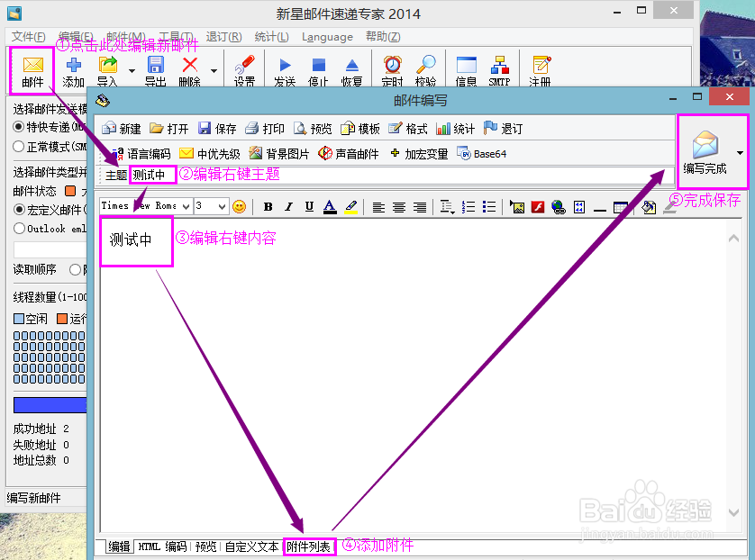Click the Base64 button
Image resolution: width=755 pixels, height=560 pixels.
pyautogui.click(x=481, y=154)
